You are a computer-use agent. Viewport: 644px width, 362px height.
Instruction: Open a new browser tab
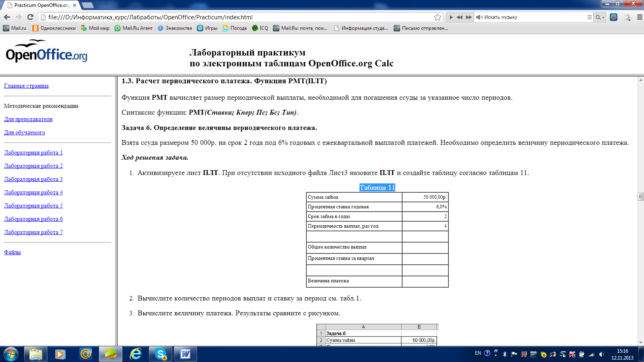[87, 5]
